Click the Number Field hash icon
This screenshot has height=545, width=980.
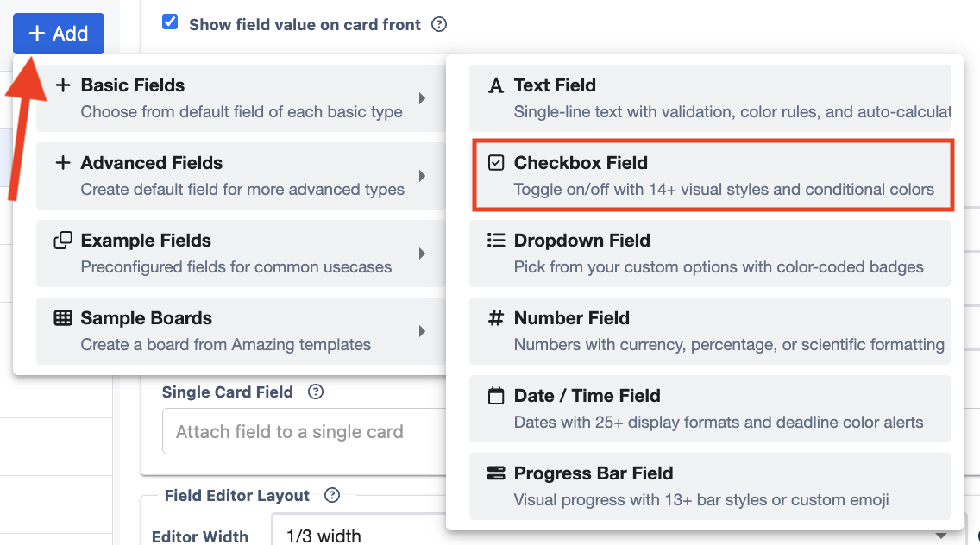[495, 318]
